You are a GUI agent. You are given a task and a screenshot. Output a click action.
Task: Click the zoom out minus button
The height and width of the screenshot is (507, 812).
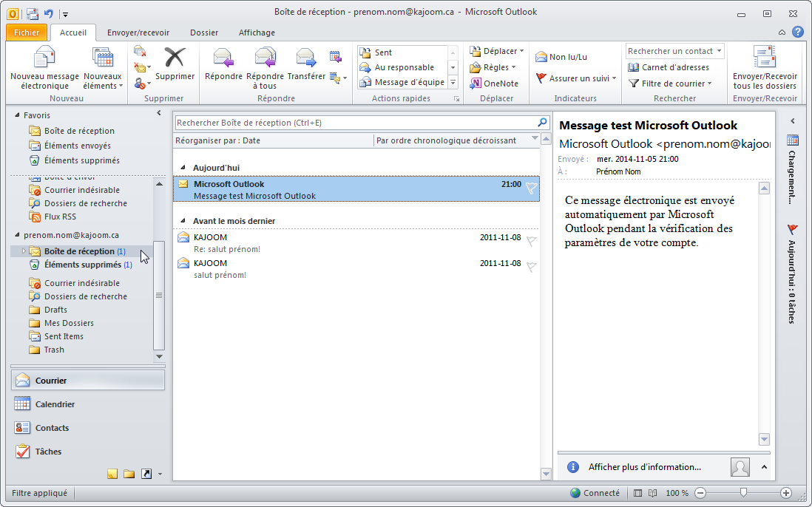coord(700,493)
